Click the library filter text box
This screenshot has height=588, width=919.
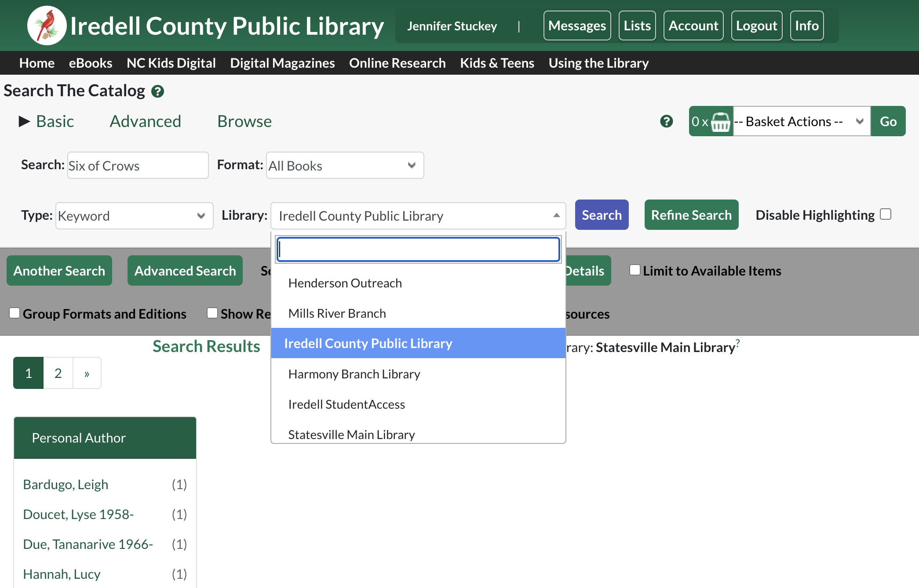(418, 249)
